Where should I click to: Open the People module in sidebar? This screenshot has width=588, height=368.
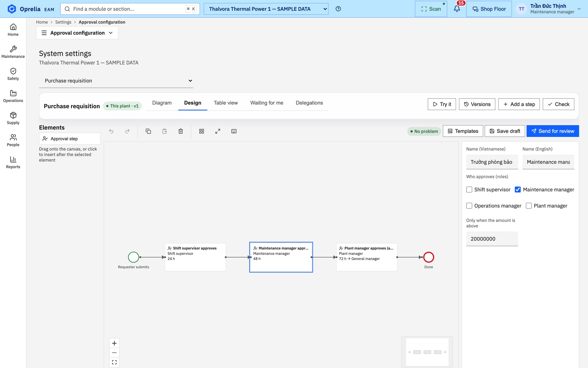tap(13, 140)
